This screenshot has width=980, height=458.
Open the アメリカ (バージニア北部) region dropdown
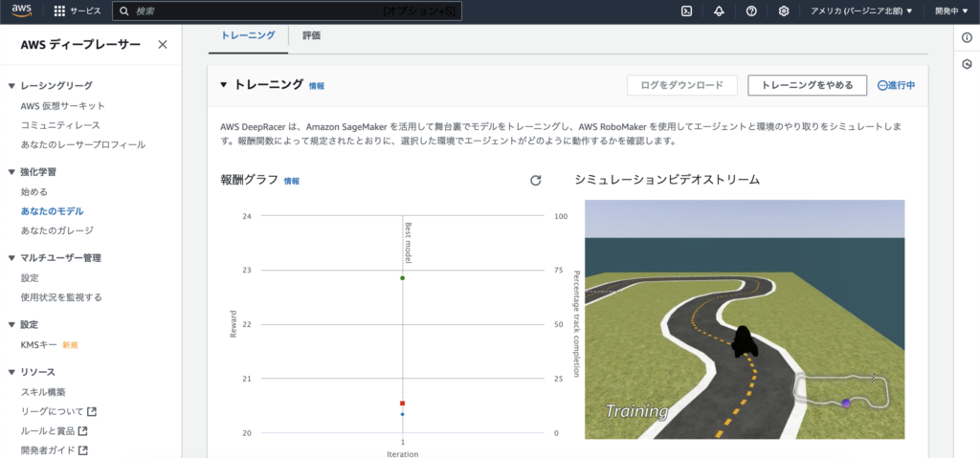pos(861,11)
